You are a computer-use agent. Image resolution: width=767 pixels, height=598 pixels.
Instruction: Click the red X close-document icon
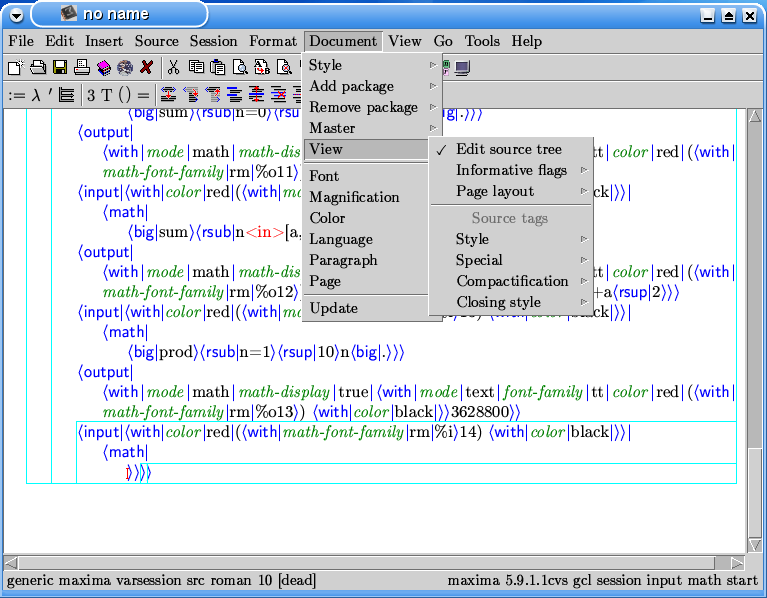(146, 67)
